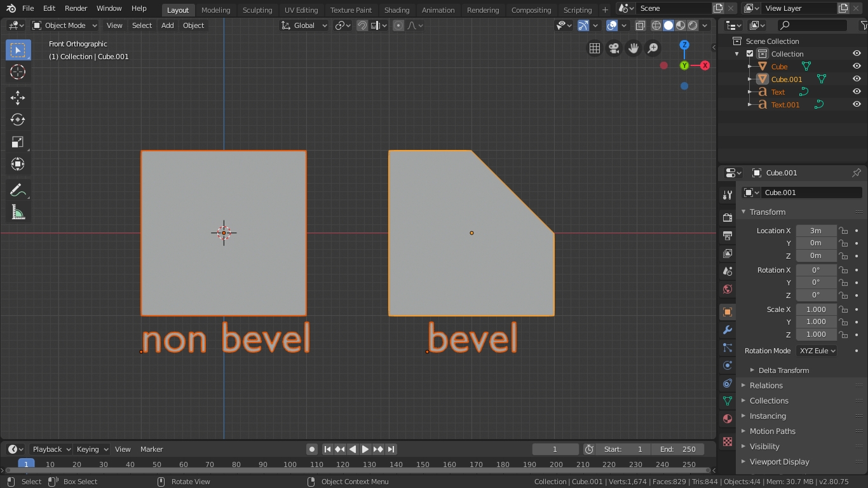868x488 pixels.
Task: Open the Texture Properties checker tab
Action: [x=727, y=442]
